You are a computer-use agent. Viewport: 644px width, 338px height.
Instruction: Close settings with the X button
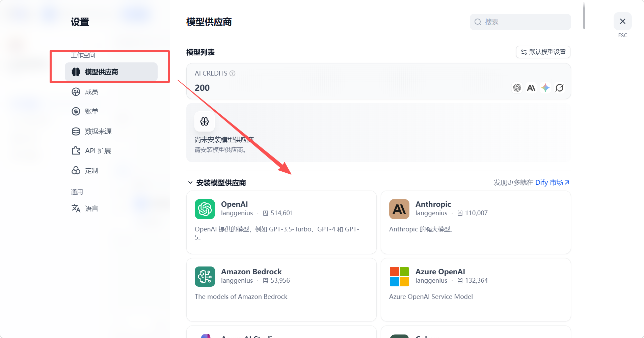[x=623, y=21]
